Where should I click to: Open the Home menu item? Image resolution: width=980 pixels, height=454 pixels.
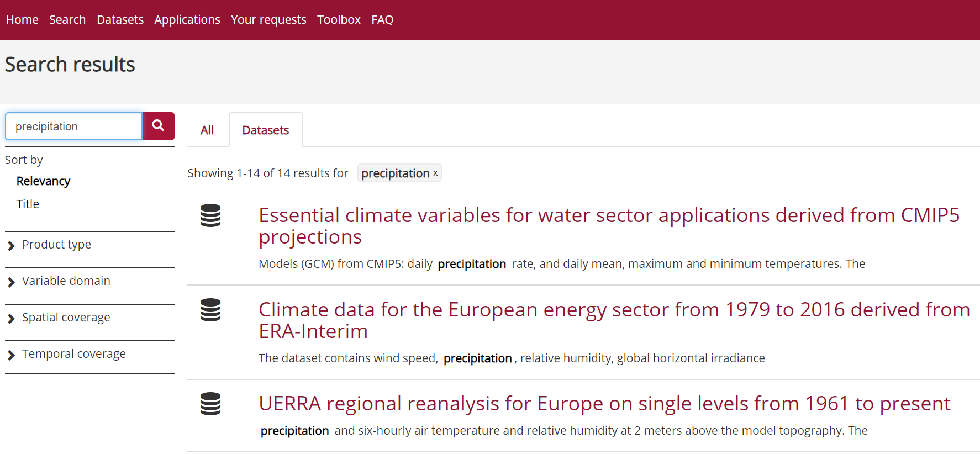click(x=22, y=20)
